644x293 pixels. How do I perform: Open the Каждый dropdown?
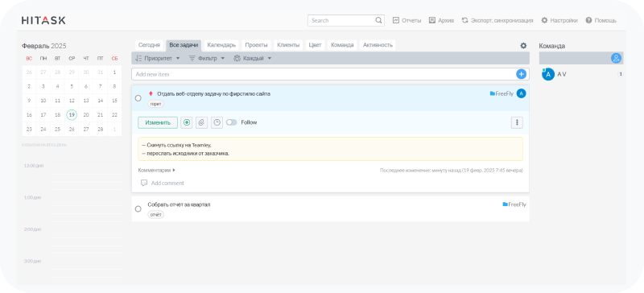pos(253,58)
